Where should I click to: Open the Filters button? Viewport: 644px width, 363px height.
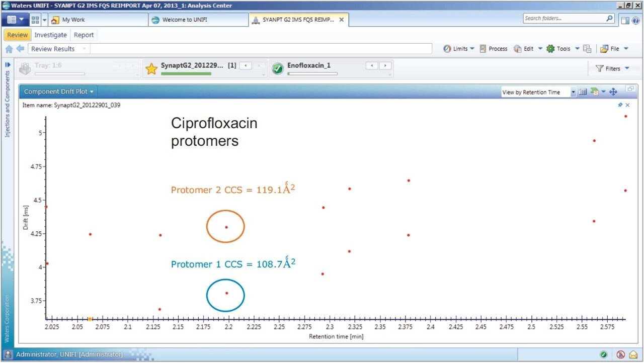click(608, 69)
